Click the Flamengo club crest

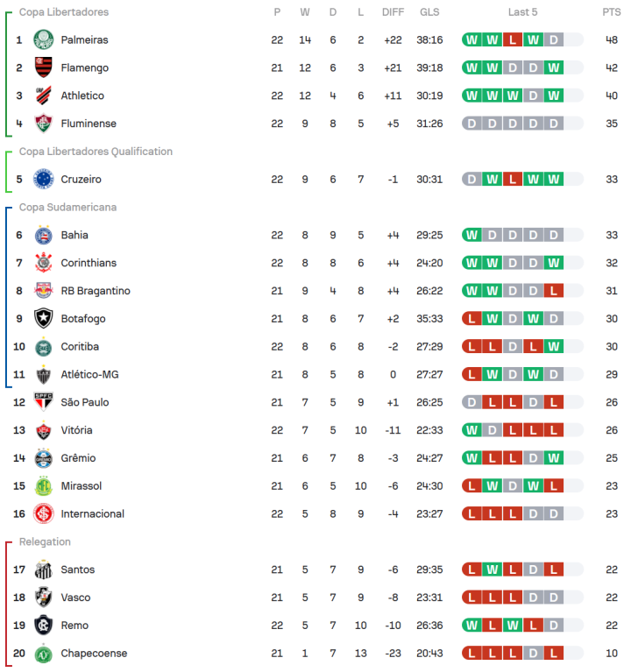(x=43, y=67)
